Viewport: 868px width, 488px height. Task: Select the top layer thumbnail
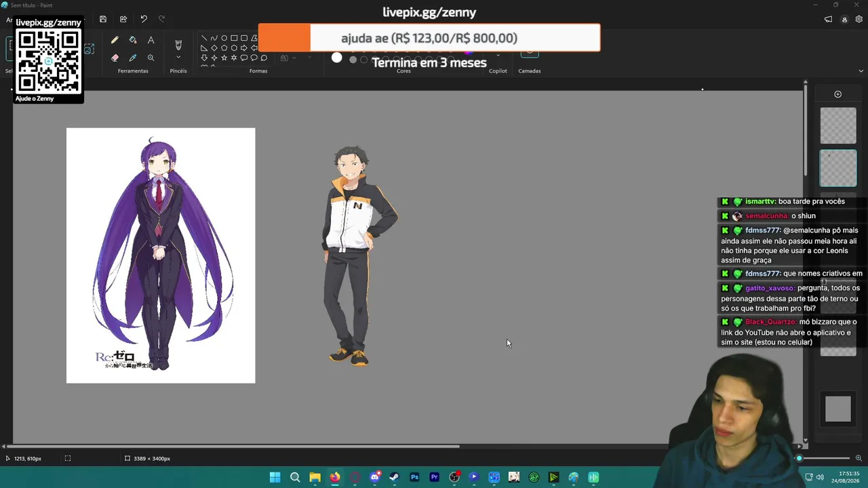[x=838, y=125]
